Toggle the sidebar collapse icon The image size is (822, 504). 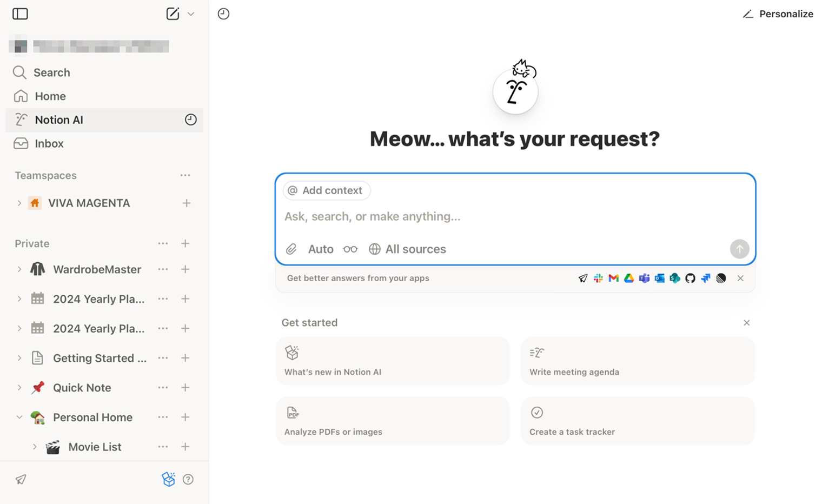(20, 14)
